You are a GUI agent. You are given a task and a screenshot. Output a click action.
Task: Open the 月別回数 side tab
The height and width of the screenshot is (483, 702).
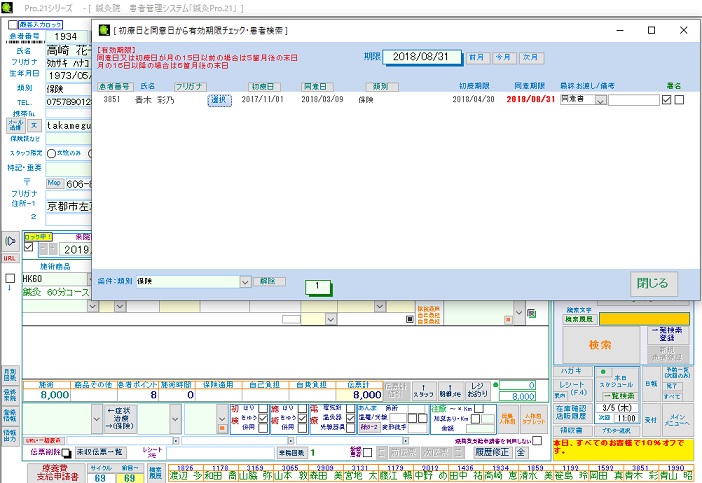pos(9,375)
